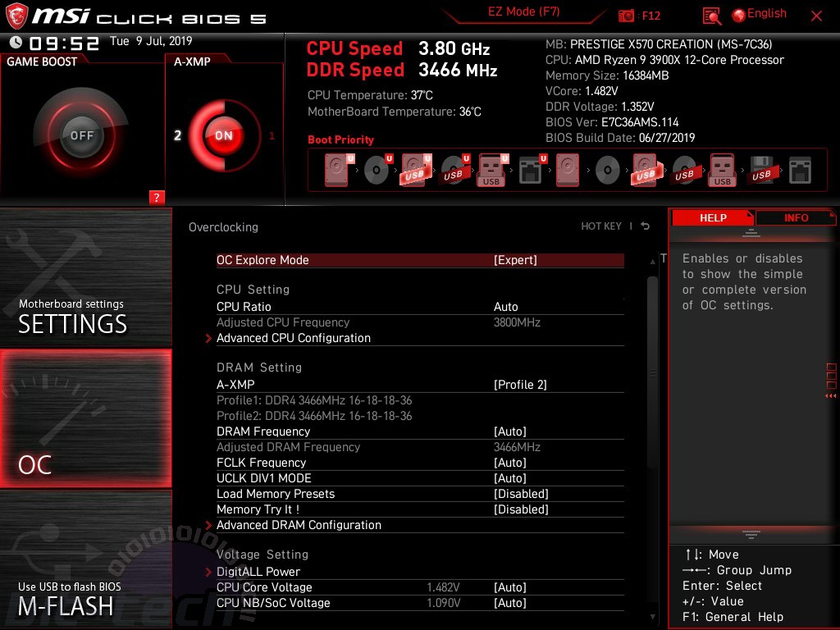Image resolution: width=840 pixels, height=630 pixels.
Task: Expand Advanced DRAM Configuration submenu
Action: click(x=299, y=525)
